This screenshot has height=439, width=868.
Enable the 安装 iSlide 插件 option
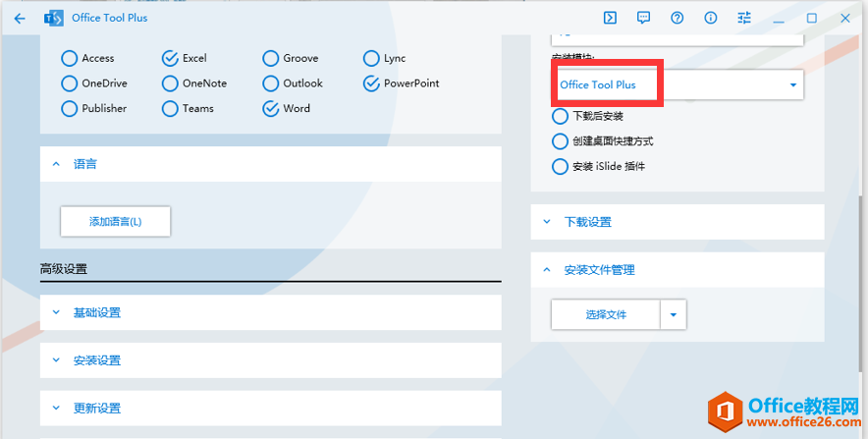click(x=561, y=166)
